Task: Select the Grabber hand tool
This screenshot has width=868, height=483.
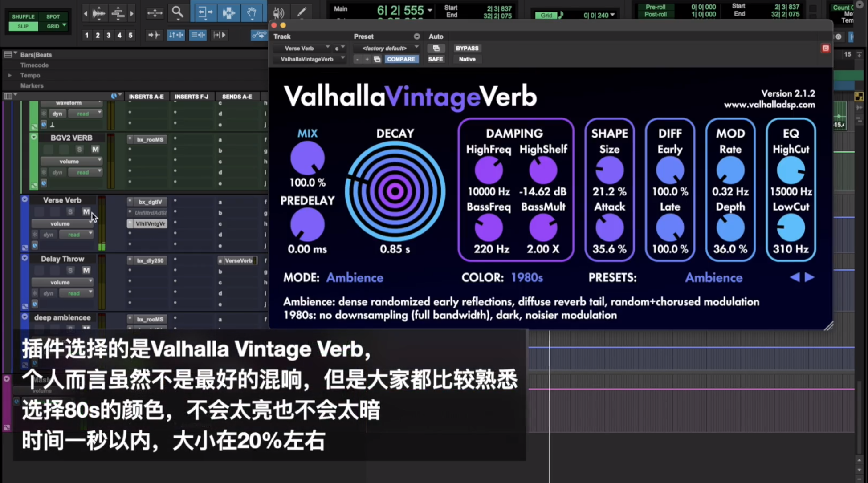Action: tap(252, 12)
